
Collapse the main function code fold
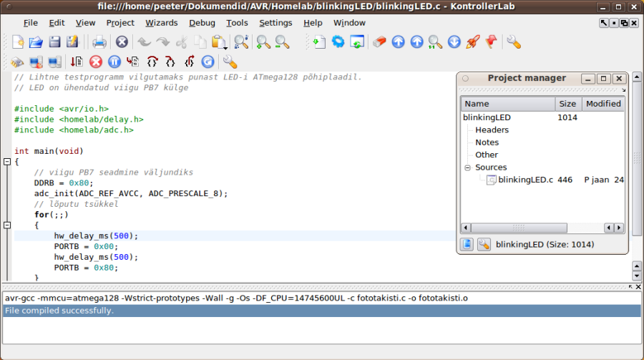(7, 162)
